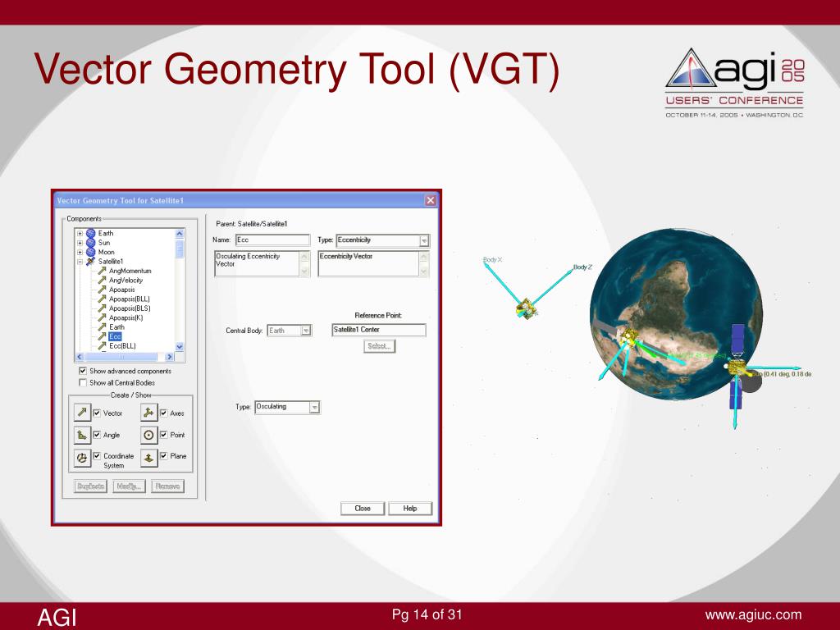
Task: Toggle the Plane show checkbox
Action: 164,456
